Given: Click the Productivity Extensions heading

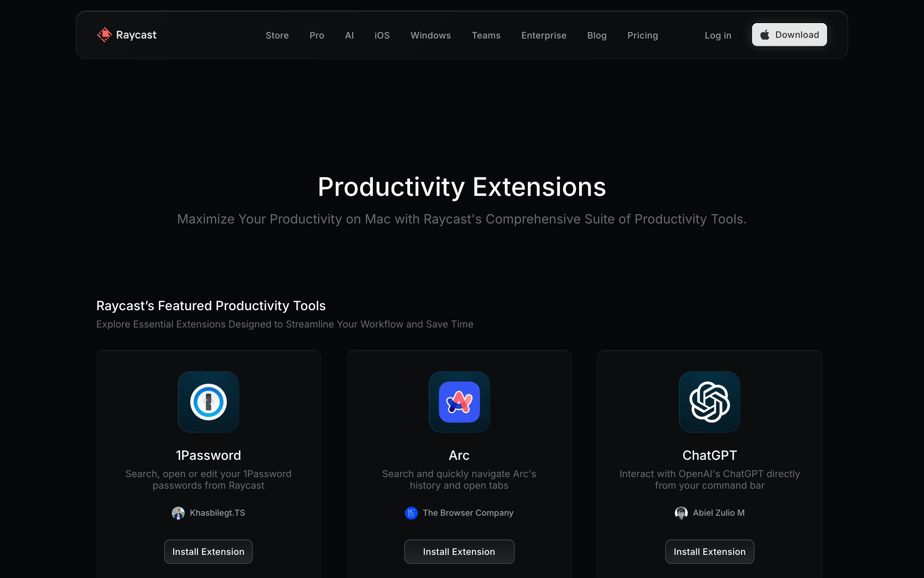Looking at the screenshot, I should (x=462, y=187).
